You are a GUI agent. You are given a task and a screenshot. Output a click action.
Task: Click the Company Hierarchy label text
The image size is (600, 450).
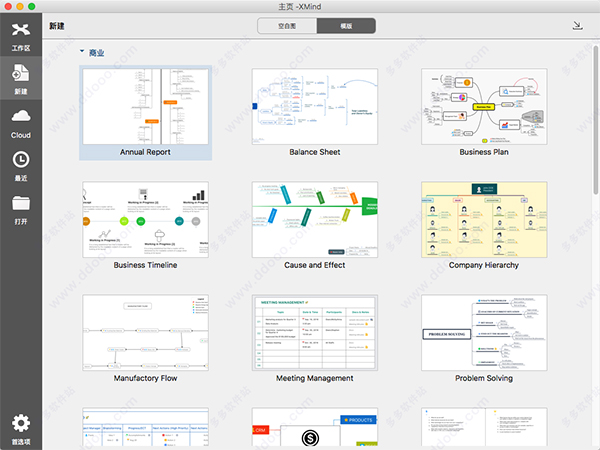click(484, 265)
